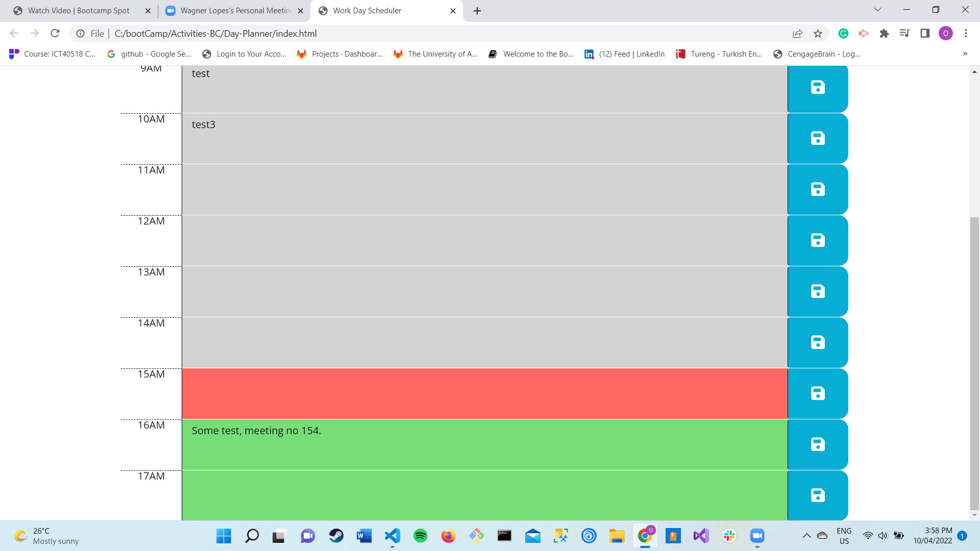Open Spotify from the taskbar
The image size is (980, 551).
coord(420,536)
